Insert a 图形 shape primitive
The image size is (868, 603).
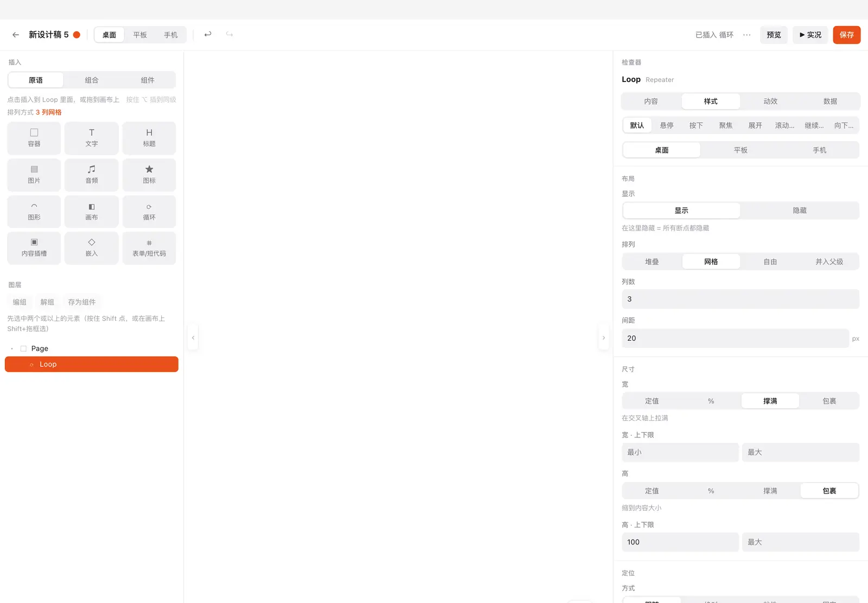pos(34,212)
